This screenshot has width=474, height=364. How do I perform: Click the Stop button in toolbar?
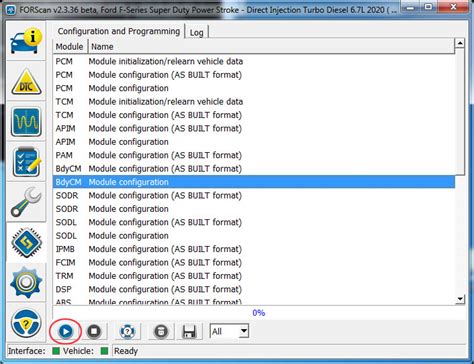pyautogui.click(x=94, y=331)
